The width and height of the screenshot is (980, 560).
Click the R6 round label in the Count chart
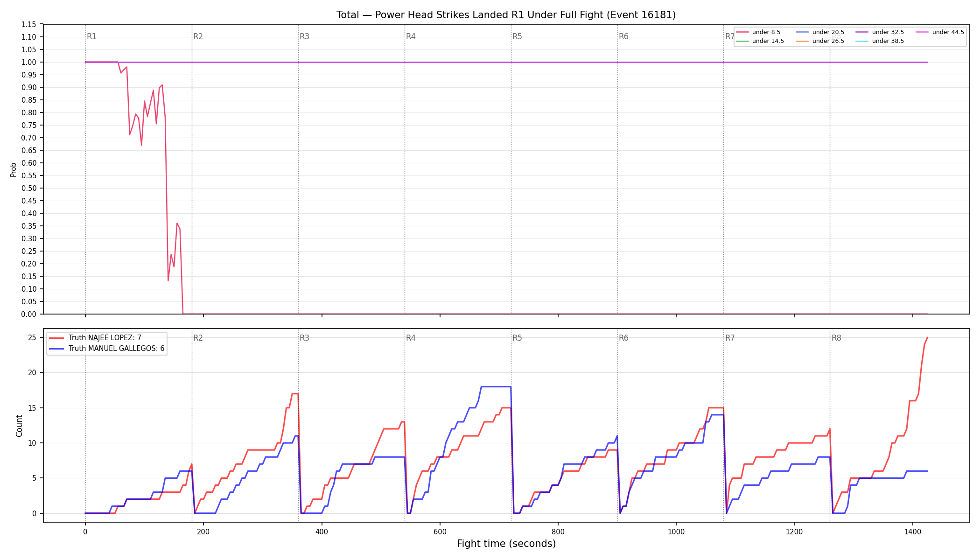click(x=623, y=338)
